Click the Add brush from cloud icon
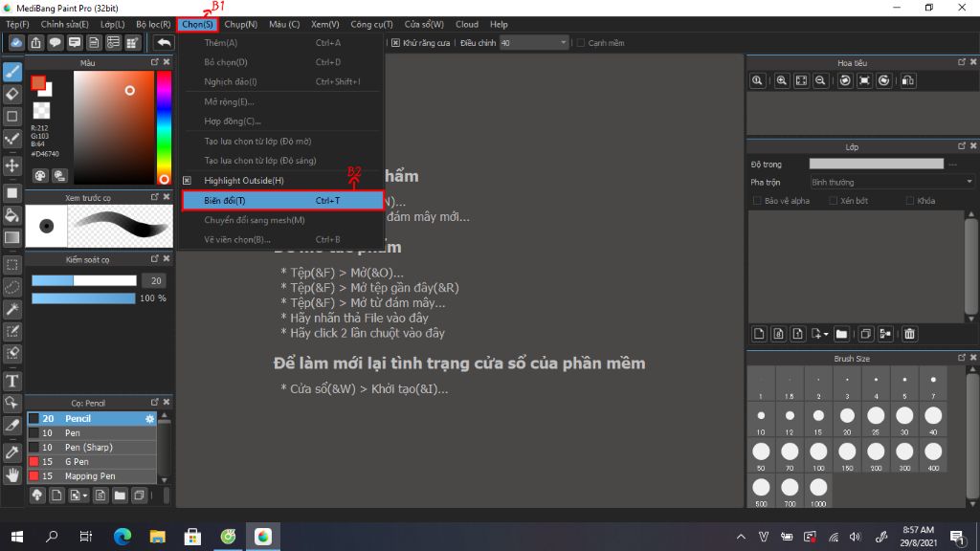Image resolution: width=980 pixels, height=551 pixels. pyautogui.click(x=37, y=496)
